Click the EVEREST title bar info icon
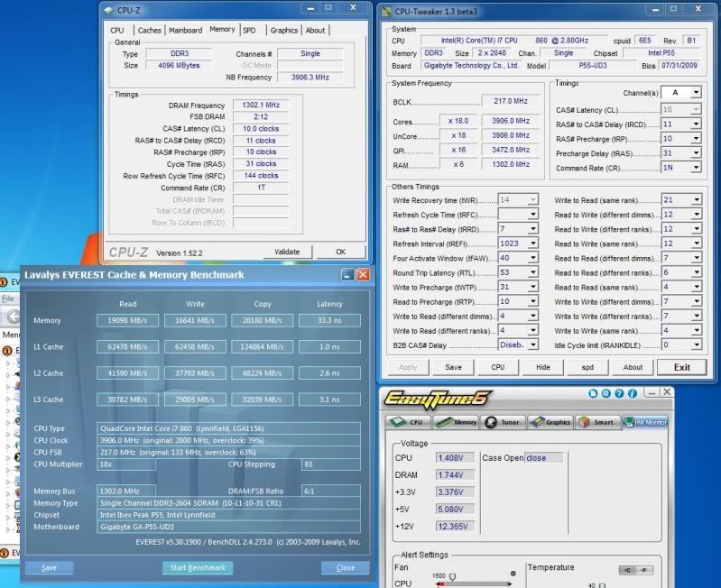Viewport: 721px width, 588px height. click(4, 281)
